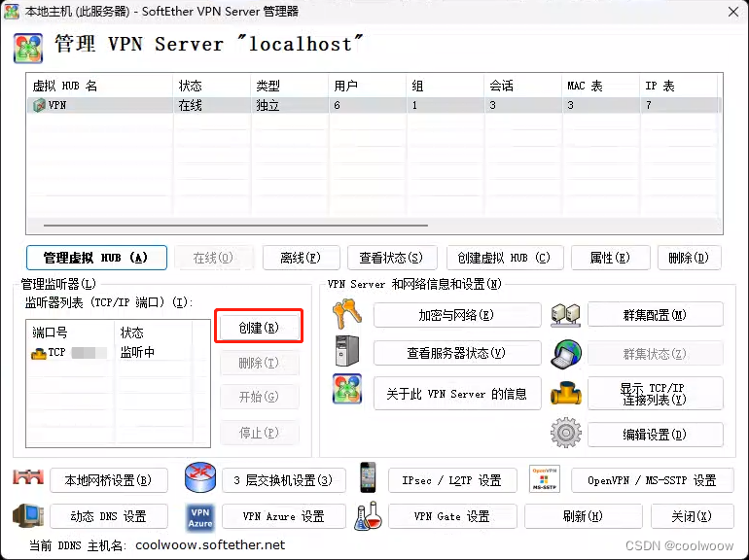Open 动态 DNS 设置

[109, 516]
